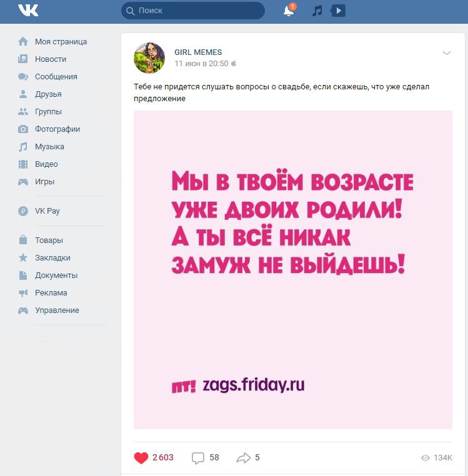Select Музыка from left menu

(49, 147)
